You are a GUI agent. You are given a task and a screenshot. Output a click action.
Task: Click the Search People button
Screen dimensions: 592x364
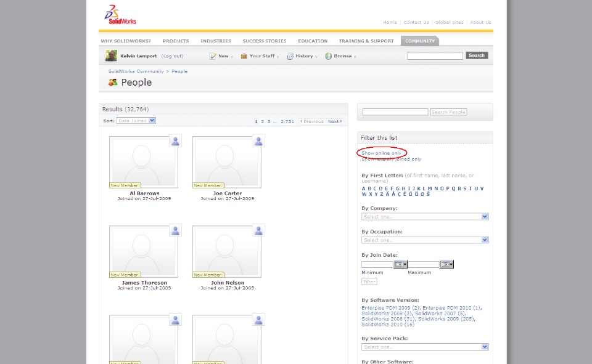(448, 112)
